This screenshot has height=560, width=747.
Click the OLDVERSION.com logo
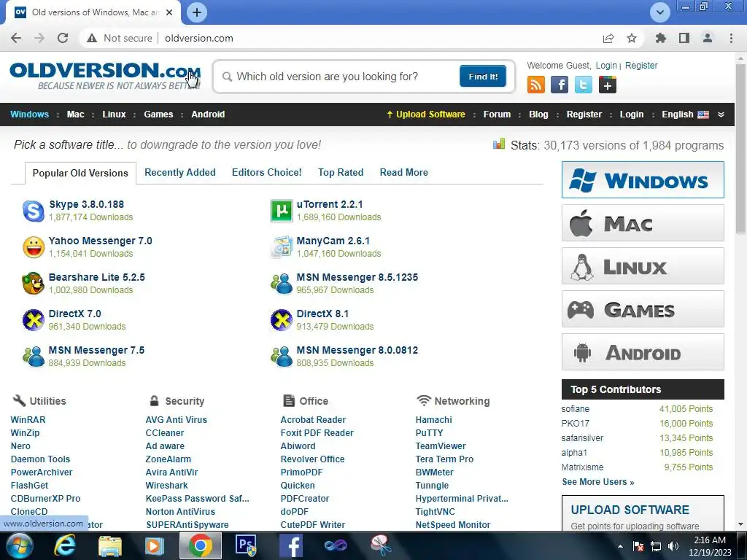click(x=105, y=76)
